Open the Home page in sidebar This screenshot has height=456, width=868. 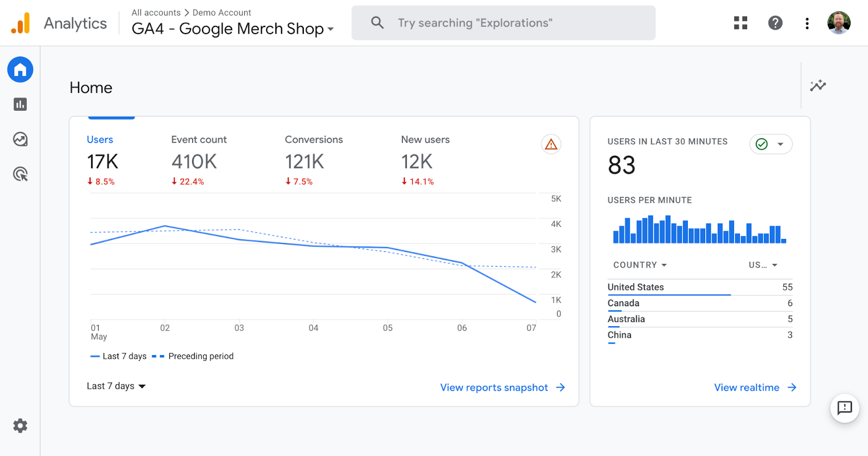tap(20, 69)
